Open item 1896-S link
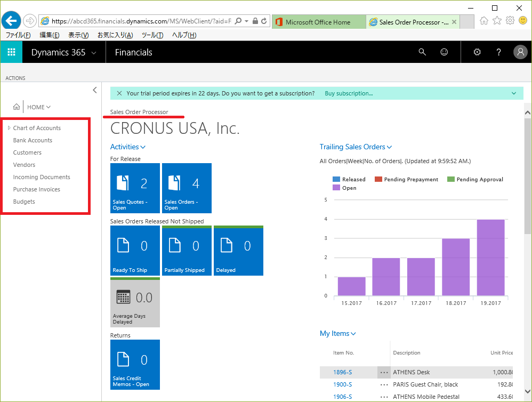Viewport: 532px width, 402px height. pyautogui.click(x=342, y=372)
